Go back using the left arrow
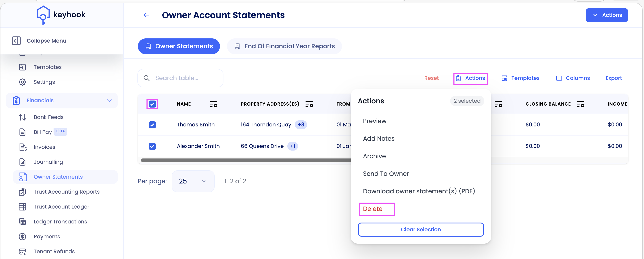Image resolution: width=644 pixels, height=259 pixels. (146, 15)
